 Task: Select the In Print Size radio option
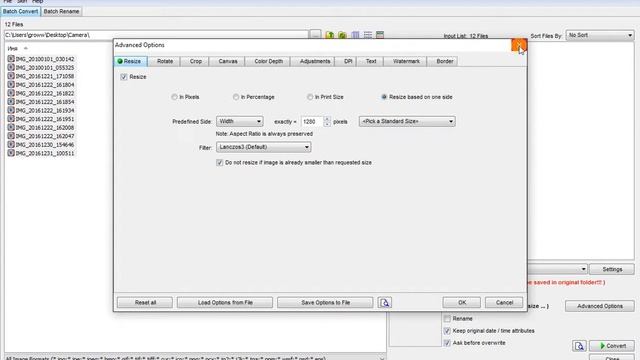click(x=310, y=97)
